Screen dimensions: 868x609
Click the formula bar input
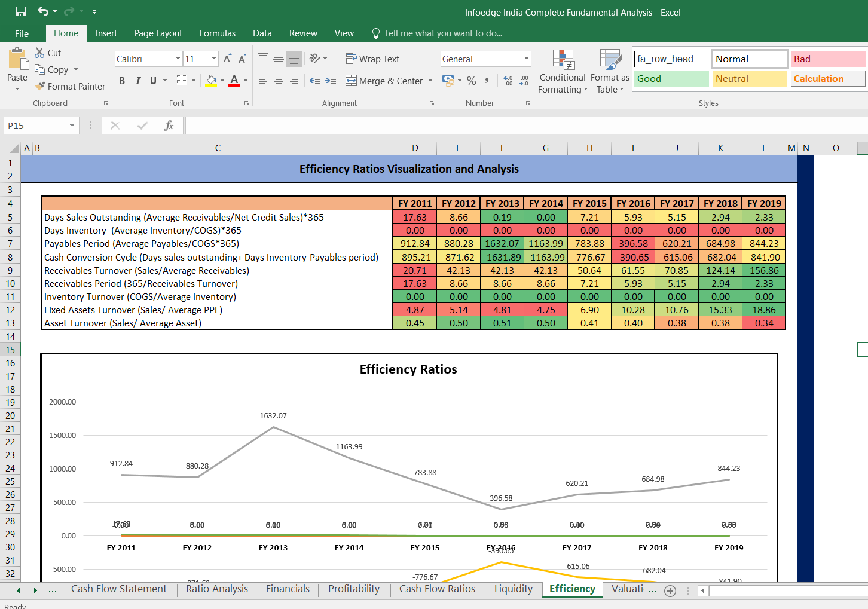point(526,126)
